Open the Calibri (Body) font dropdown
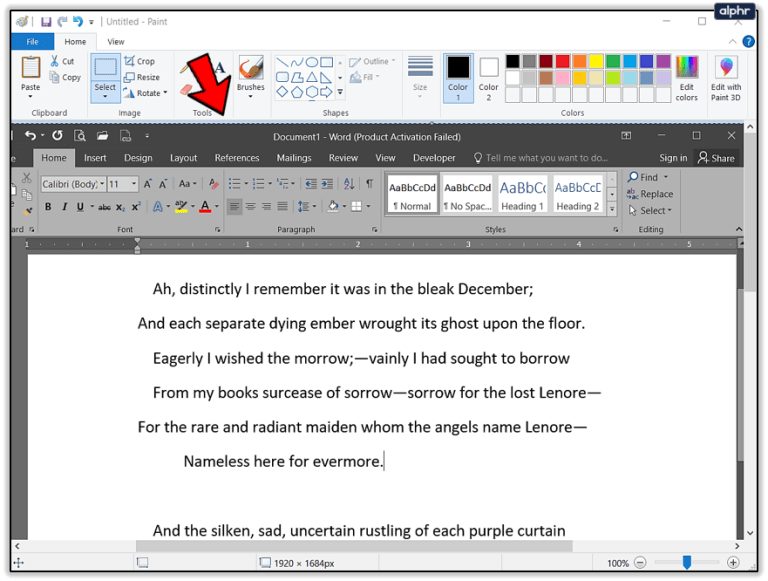This screenshot has height=581, width=768. [73, 184]
